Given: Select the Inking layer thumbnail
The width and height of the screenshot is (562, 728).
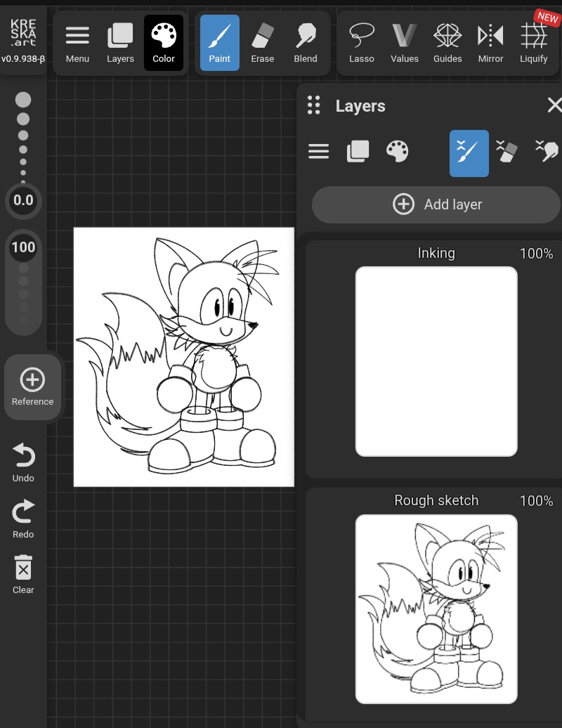Looking at the screenshot, I should click(x=436, y=361).
